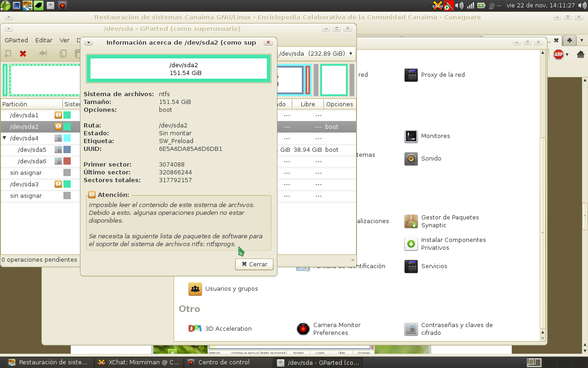Open Servicios in control center
This screenshot has height=368, width=588.
click(x=426, y=266)
